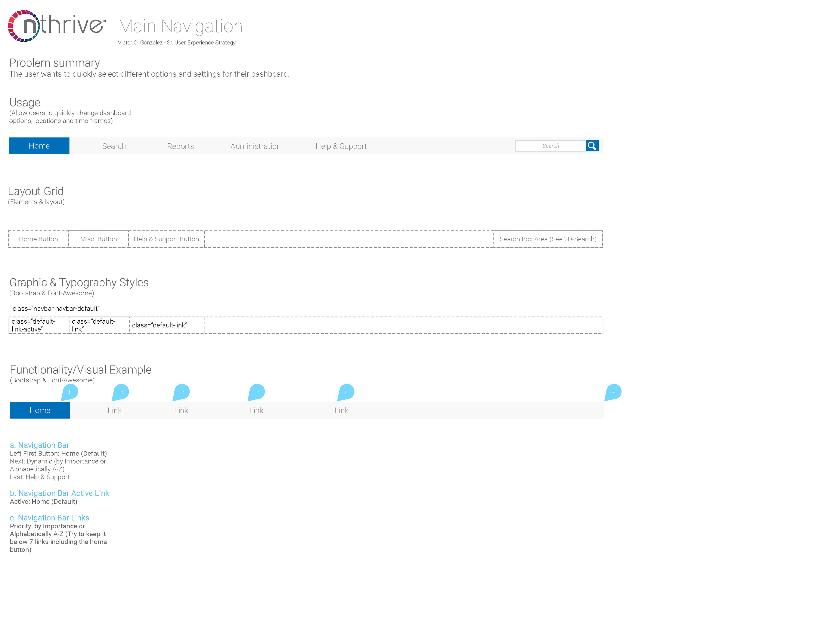The width and height of the screenshot is (821, 644).
Task: Click the blue marker labeled b
Action: (x=70, y=392)
